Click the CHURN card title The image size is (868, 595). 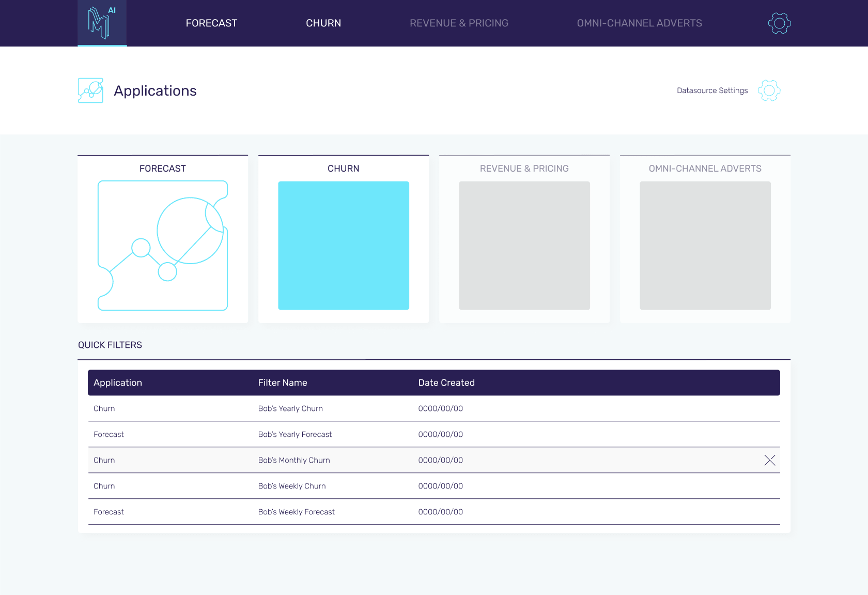pos(344,169)
